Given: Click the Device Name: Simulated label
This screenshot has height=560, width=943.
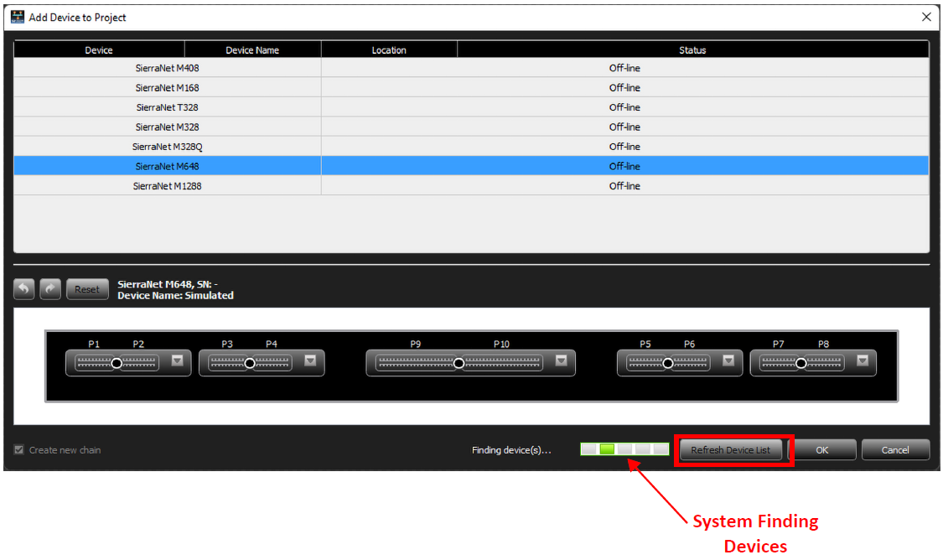Looking at the screenshot, I should 176,295.
